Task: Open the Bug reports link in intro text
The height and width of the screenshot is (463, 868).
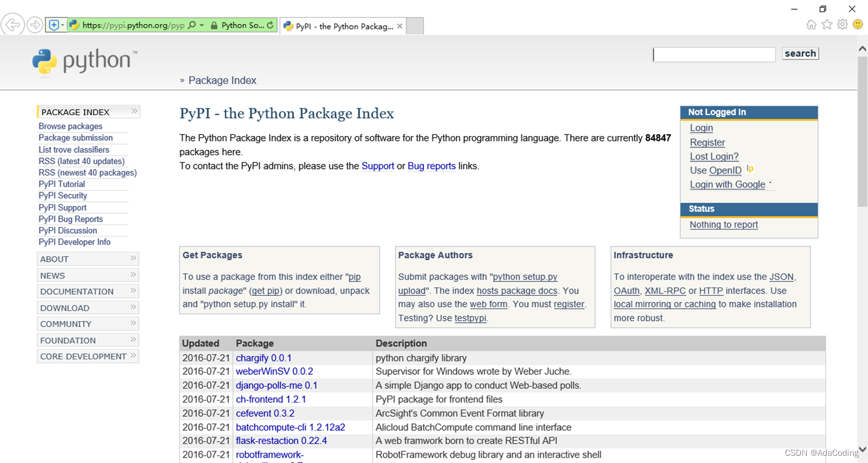Action: (432, 166)
